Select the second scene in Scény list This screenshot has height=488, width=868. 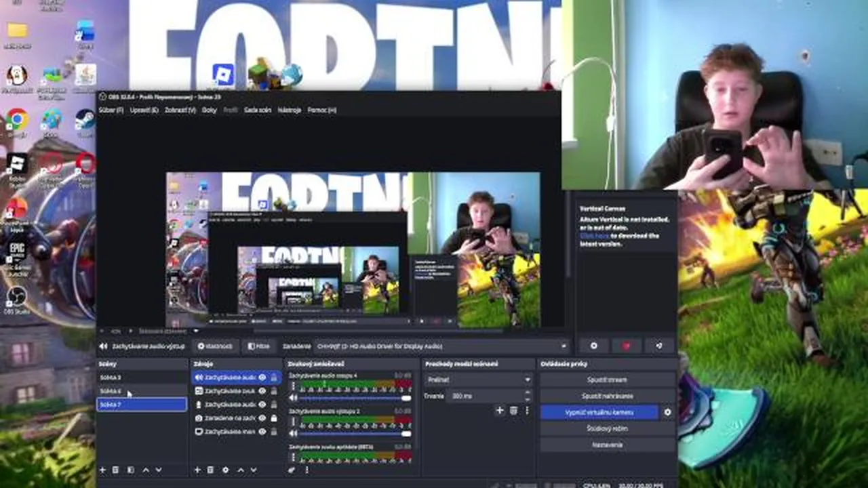coord(141,391)
